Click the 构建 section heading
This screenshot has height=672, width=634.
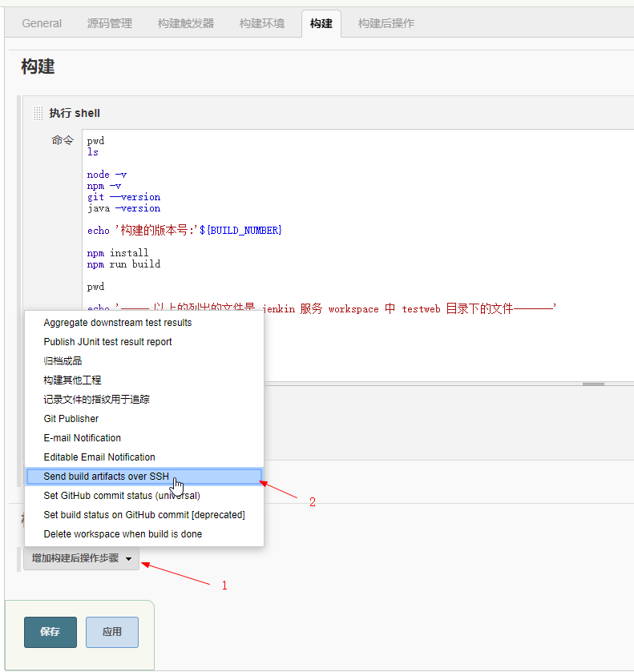click(x=38, y=66)
